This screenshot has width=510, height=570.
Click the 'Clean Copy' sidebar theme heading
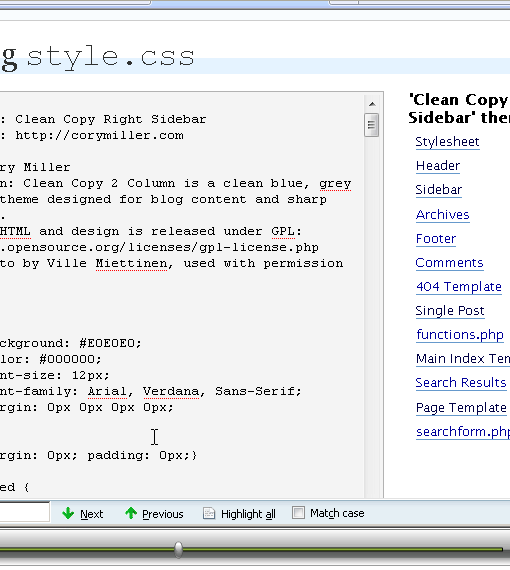tap(459, 108)
